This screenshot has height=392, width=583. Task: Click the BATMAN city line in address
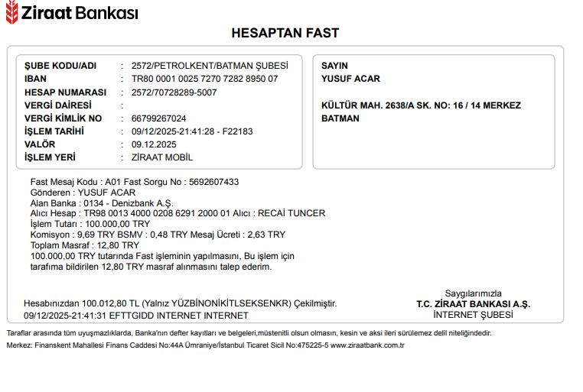(x=340, y=118)
